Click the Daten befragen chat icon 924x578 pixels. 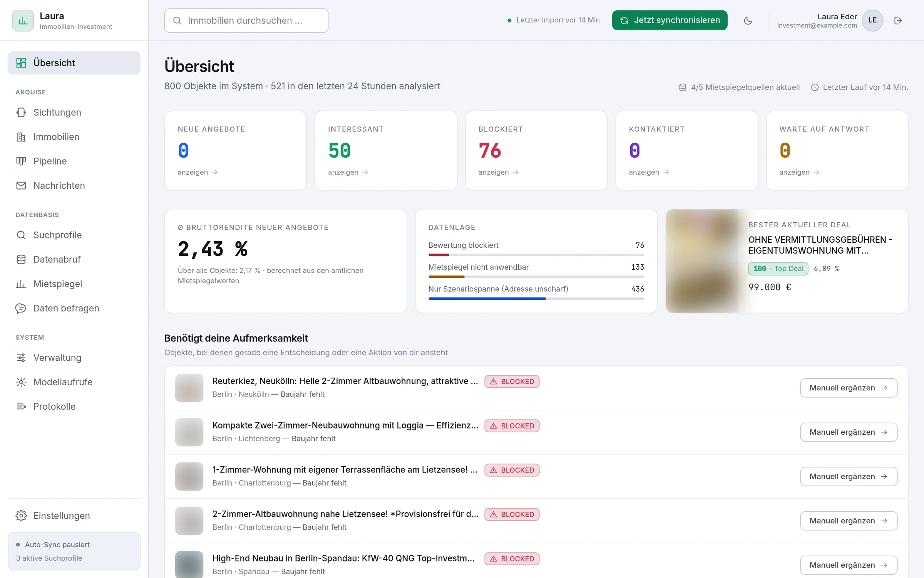[21, 308]
